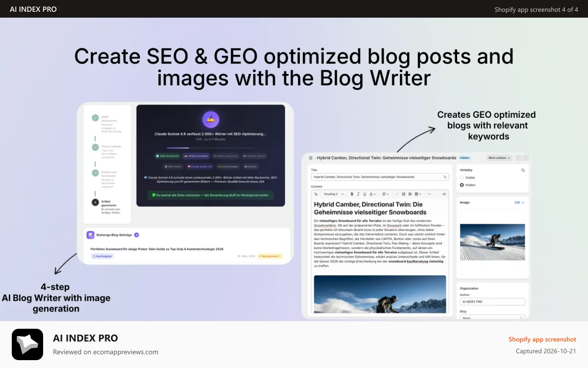The height and width of the screenshot is (368, 588).
Task: Click the generation progress bar
Action: click(211, 148)
